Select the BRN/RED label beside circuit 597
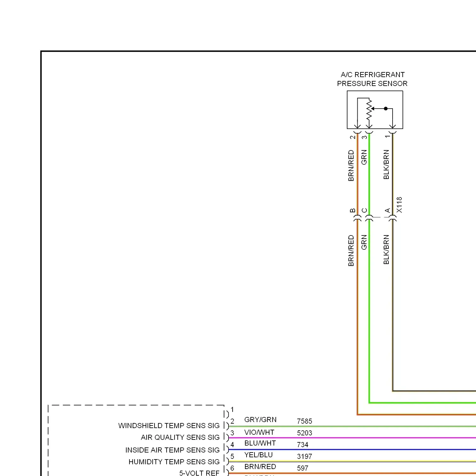The height and width of the screenshot is (476, 476). click(260, 466)
